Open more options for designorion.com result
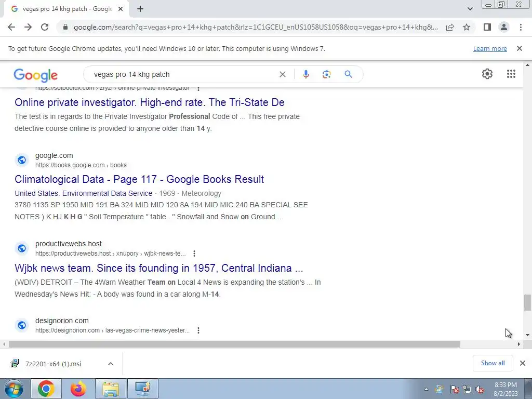 pos(198,330)
